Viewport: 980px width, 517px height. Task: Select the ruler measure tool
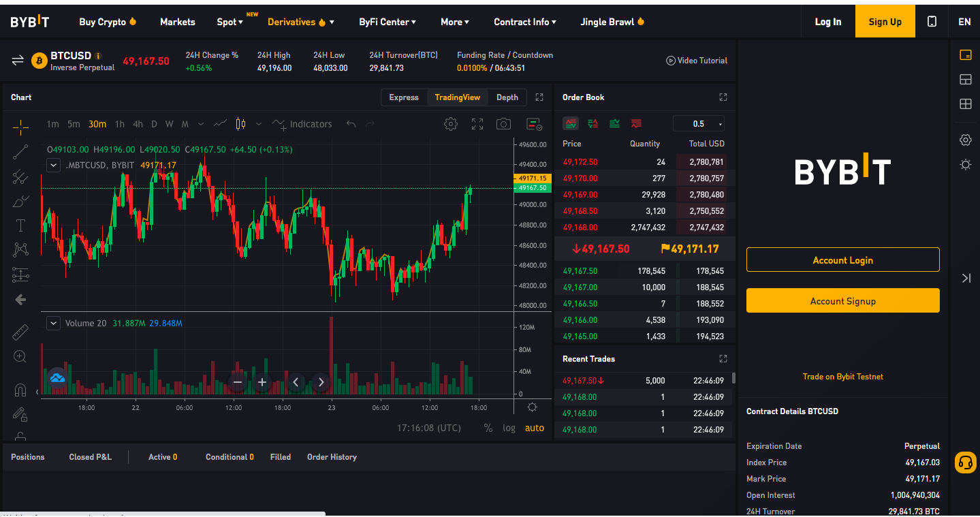click(20, 332)
